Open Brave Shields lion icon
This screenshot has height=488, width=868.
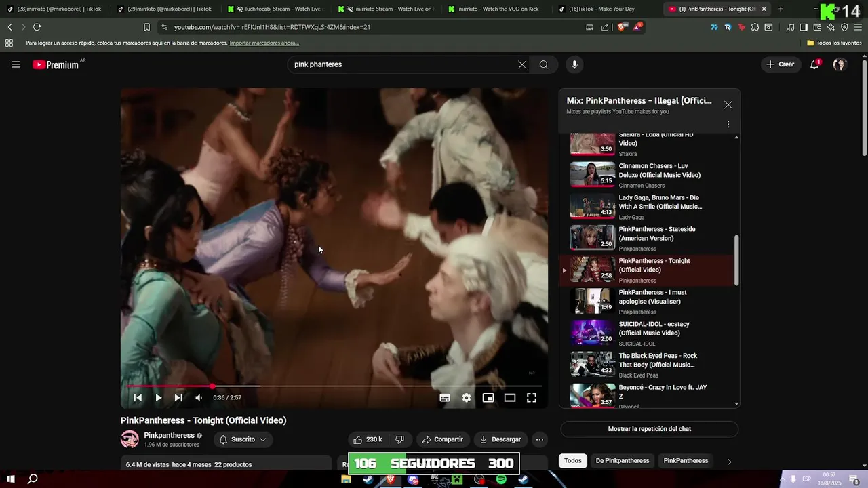coord(622,27)
